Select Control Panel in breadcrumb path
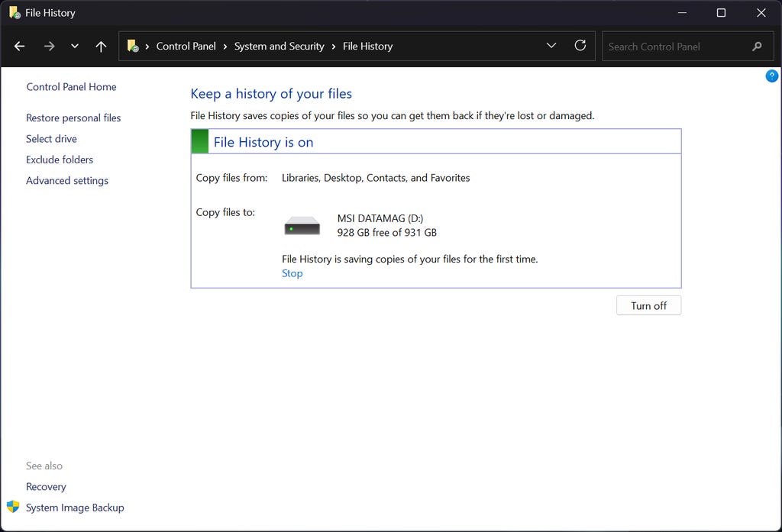Image resolution: width=782 pixels, height=532 pixels. 186,47
